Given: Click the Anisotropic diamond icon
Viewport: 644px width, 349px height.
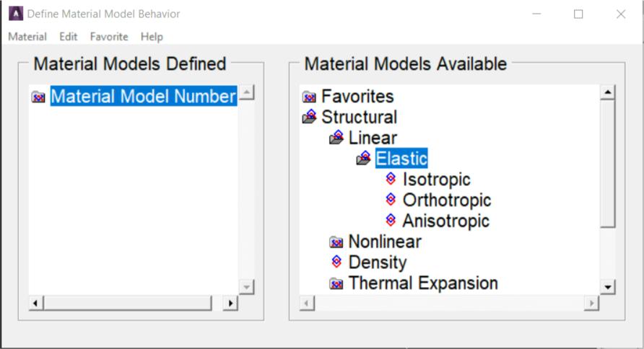Looking at the screenshot, I should (x=391, y=221).
